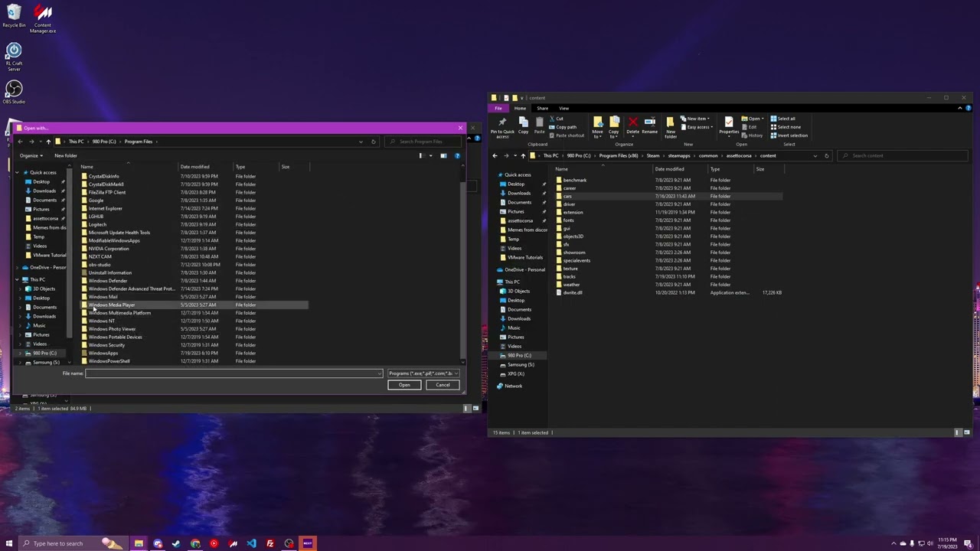Open the File name history dropdown arrow

click(379, 373)
